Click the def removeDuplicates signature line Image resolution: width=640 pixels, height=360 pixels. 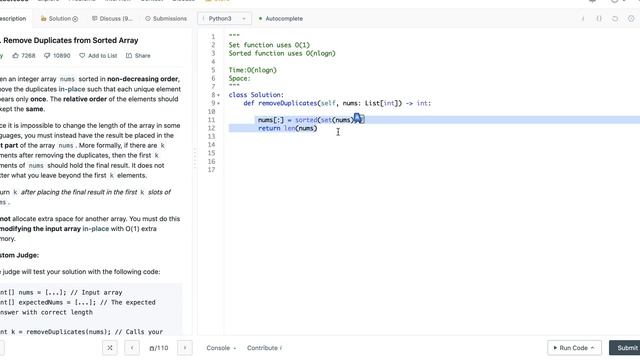click(337, 103)
